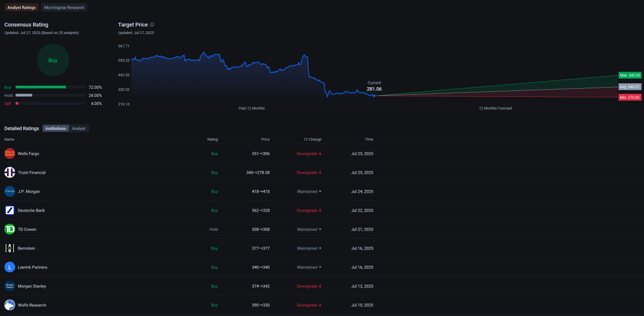This screenshot has height=316, width=644.
Task: Click the red Sell percentage bar
Action: (17, 103)
